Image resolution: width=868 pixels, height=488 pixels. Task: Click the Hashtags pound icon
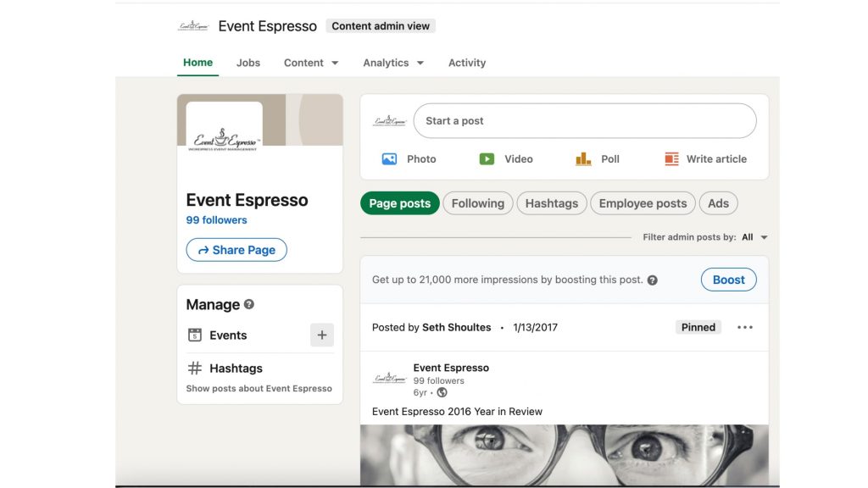pyautogui.click(x=195, y=368)
